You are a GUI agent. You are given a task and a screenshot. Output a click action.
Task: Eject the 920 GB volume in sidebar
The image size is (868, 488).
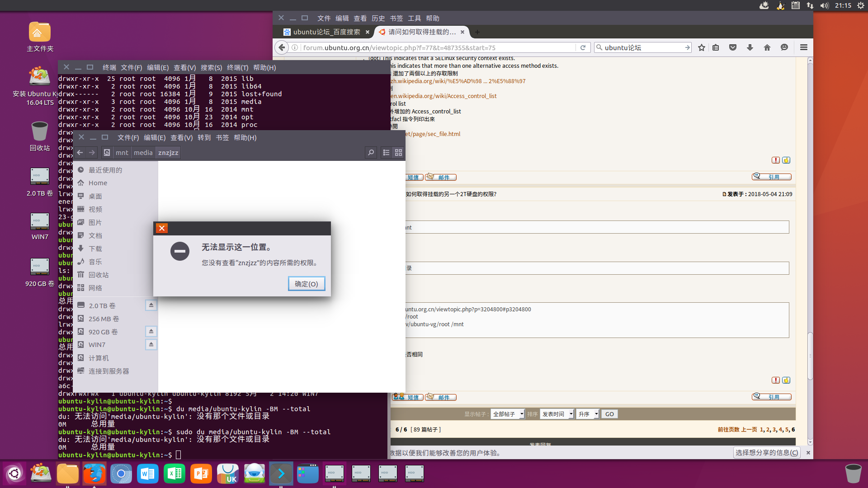coord(151,332)
